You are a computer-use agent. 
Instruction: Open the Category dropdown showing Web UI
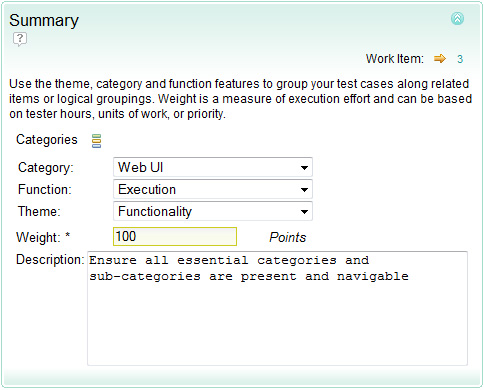[213, 167]
